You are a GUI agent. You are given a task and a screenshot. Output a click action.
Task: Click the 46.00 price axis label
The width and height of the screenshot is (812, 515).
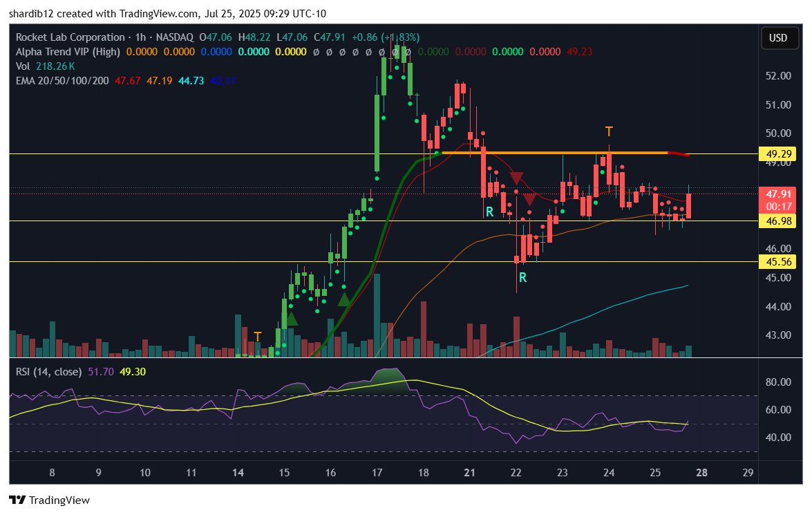[x=778, y=249]
